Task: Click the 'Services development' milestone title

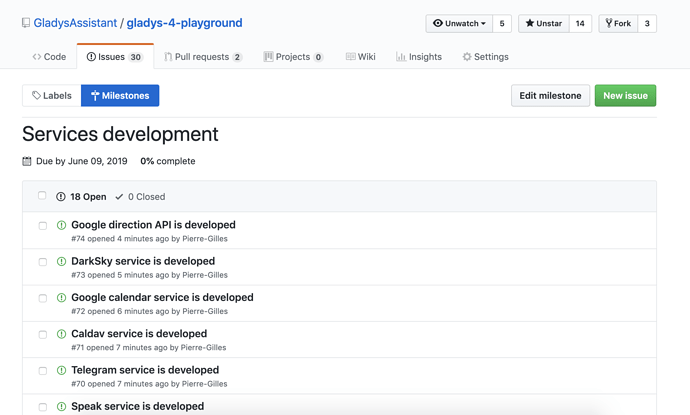Action: point(120,134)
